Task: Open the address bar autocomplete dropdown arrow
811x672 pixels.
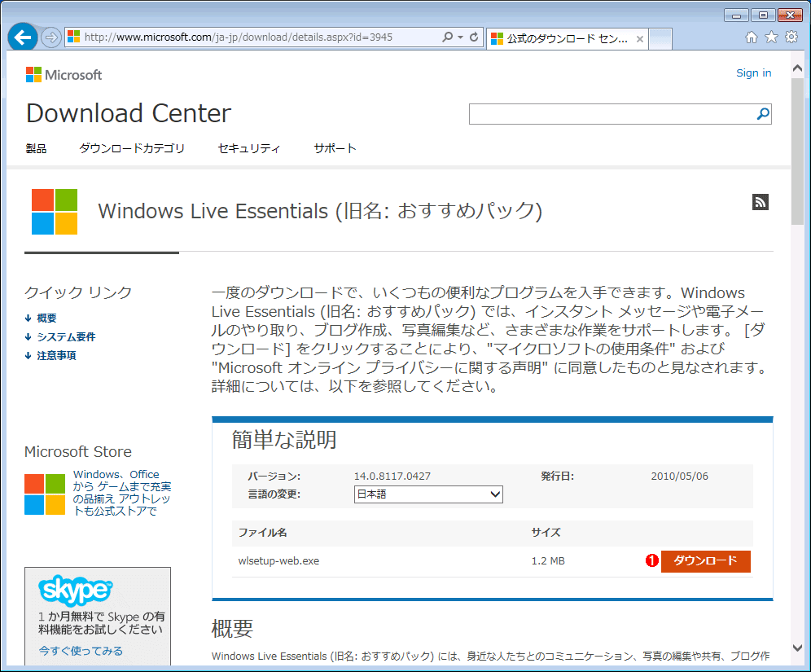Action: pyautogui.click(x=460, y=37)
